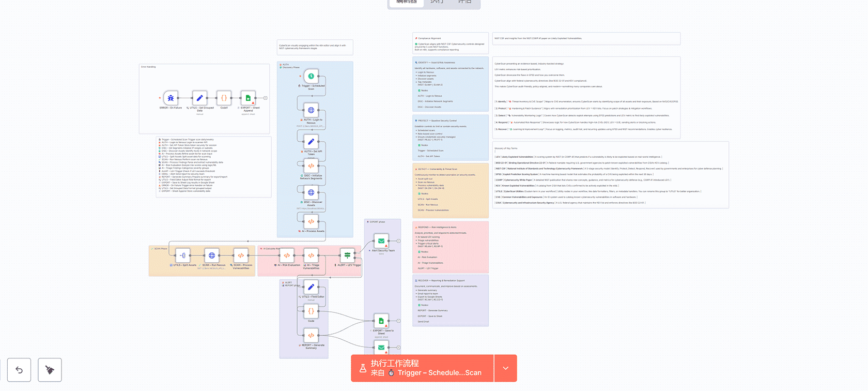Click the ALERT – LEV Trigger switch node

pos(348,255)
